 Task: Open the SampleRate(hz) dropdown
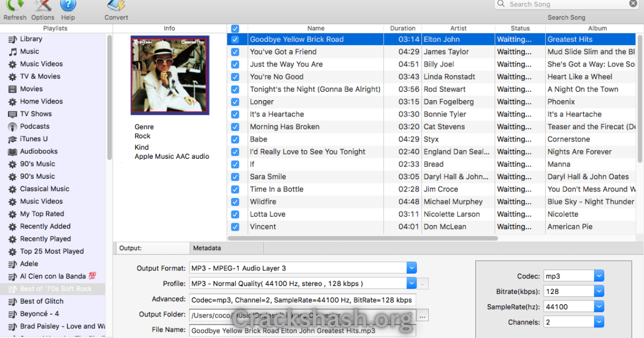(x=599, y=307)
